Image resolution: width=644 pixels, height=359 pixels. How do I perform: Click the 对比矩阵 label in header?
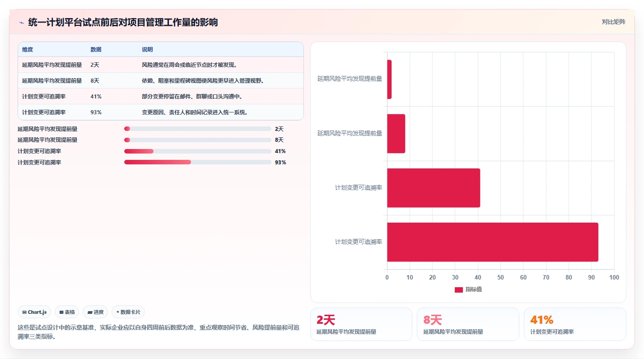[614, 22]
